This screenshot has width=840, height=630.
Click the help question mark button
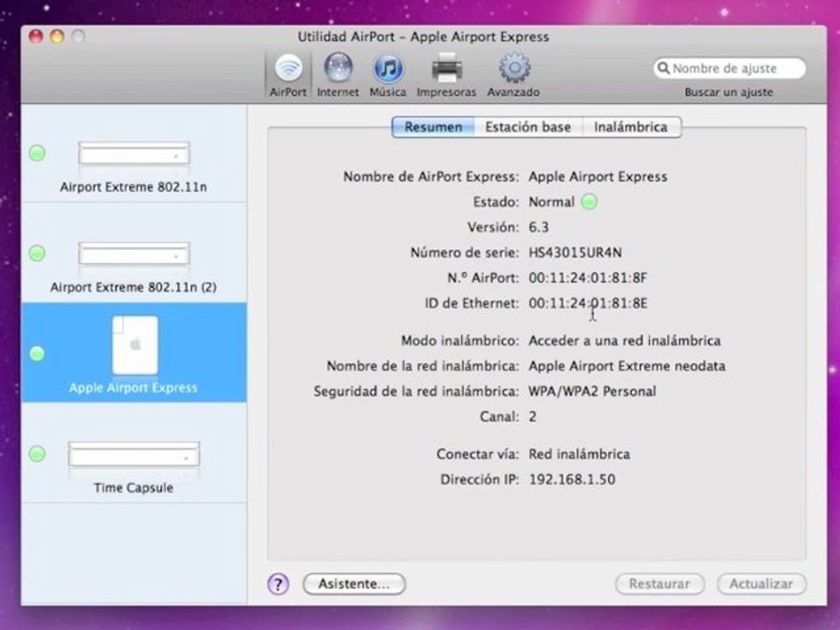(x=278, y=584)
